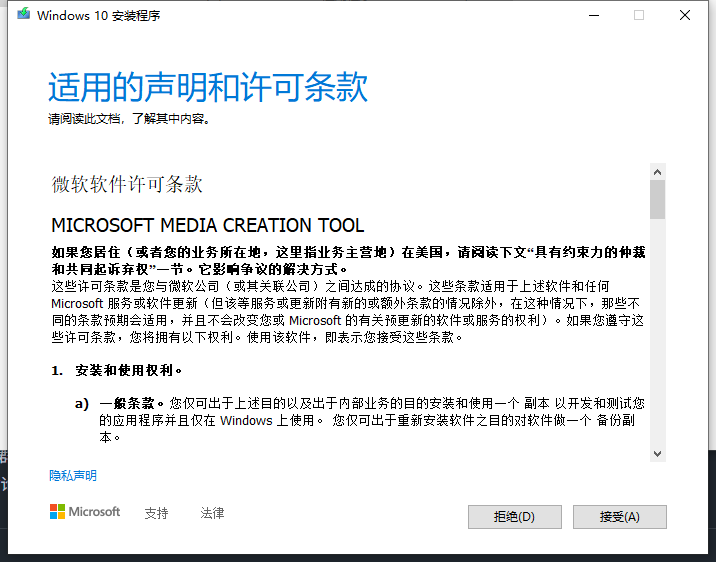Viewport: 716px width, 562px height.
Task: Click the license scrollbar thumb
Action: click(x=657, y=199)
